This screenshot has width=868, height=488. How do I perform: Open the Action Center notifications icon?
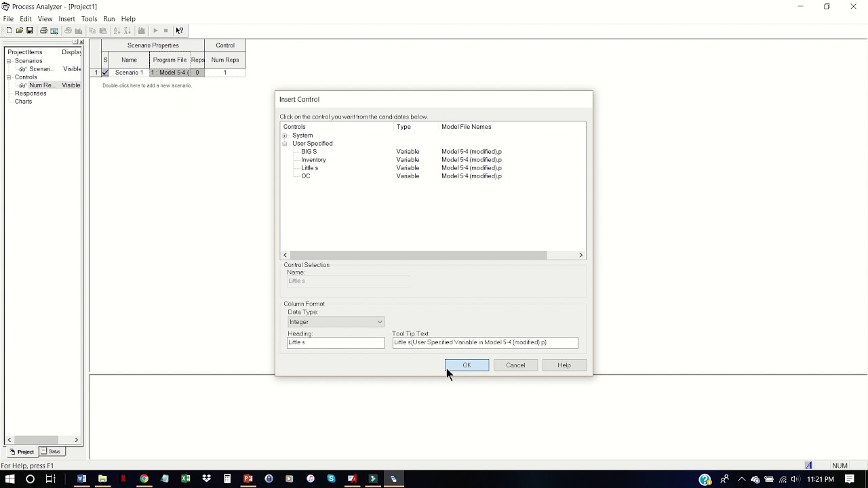pyautogui.click(x=850, y=479)
